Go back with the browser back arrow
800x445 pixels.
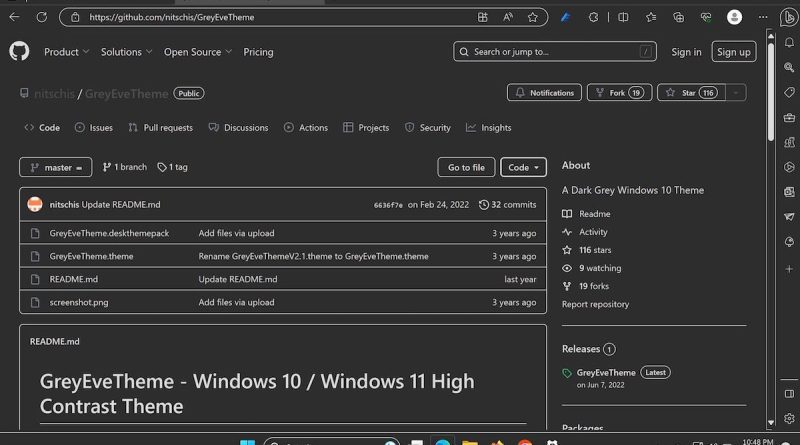tap(14, 17)
